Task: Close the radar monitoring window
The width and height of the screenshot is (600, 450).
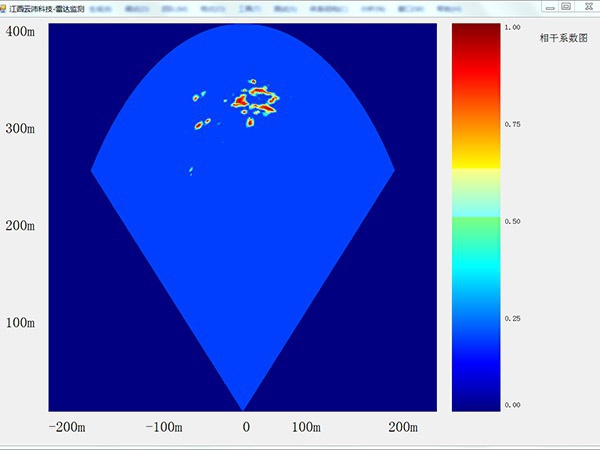Action: (586, 6)
